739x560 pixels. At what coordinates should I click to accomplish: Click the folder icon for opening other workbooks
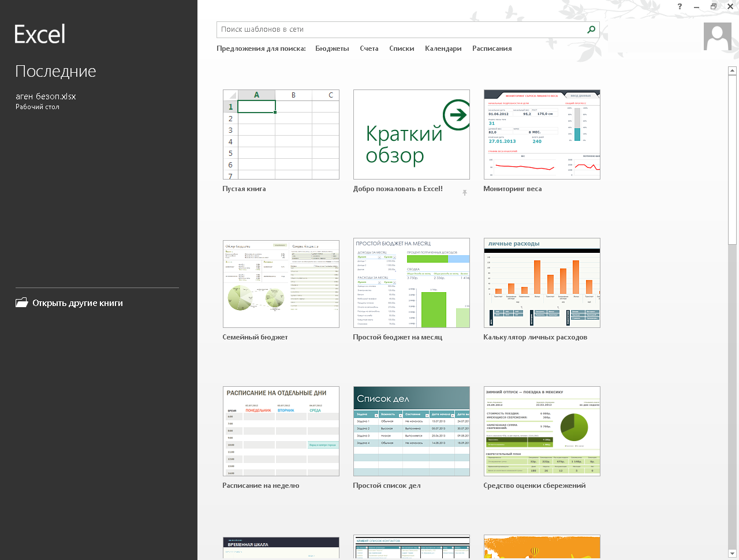tap(21, 303)
